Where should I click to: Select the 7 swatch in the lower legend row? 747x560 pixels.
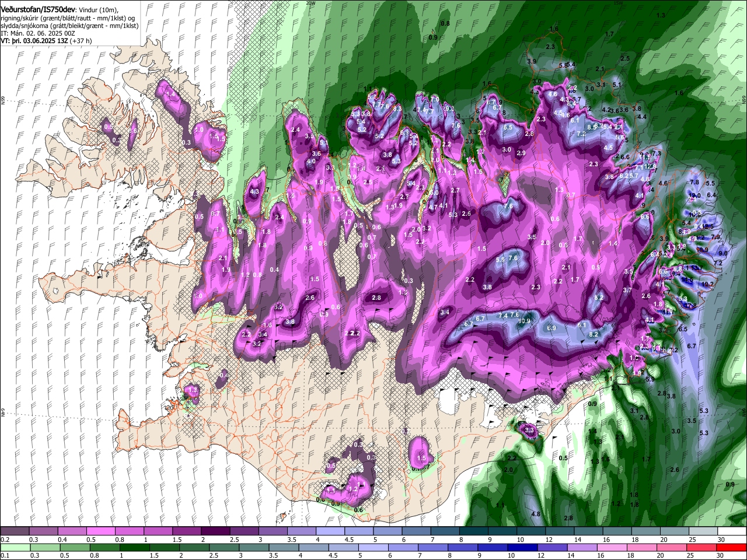pyautogui.click(x=433, y=547)
